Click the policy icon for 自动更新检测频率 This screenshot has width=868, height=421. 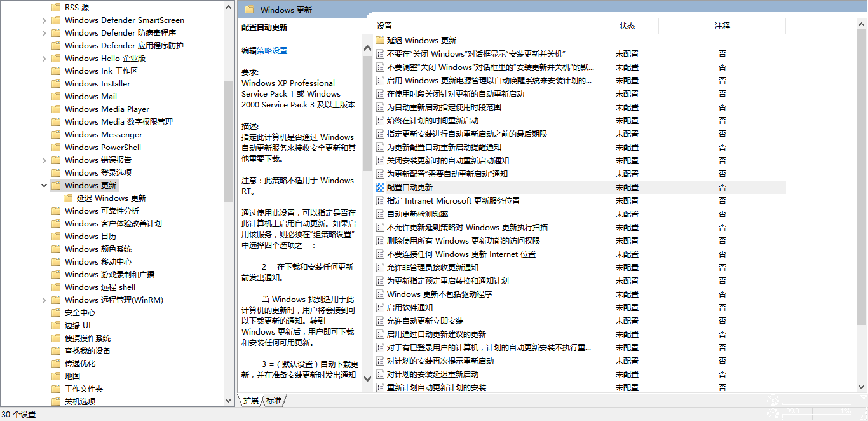point(380,214)
